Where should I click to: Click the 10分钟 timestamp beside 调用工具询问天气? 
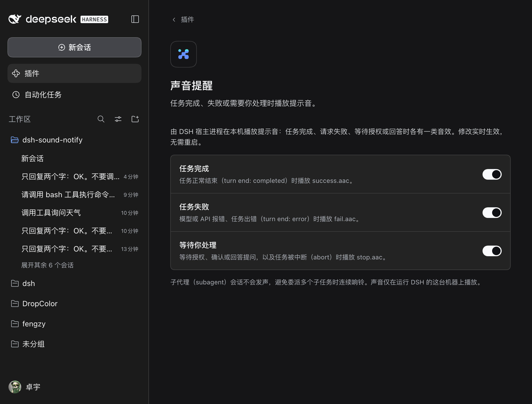coord(130,213)
